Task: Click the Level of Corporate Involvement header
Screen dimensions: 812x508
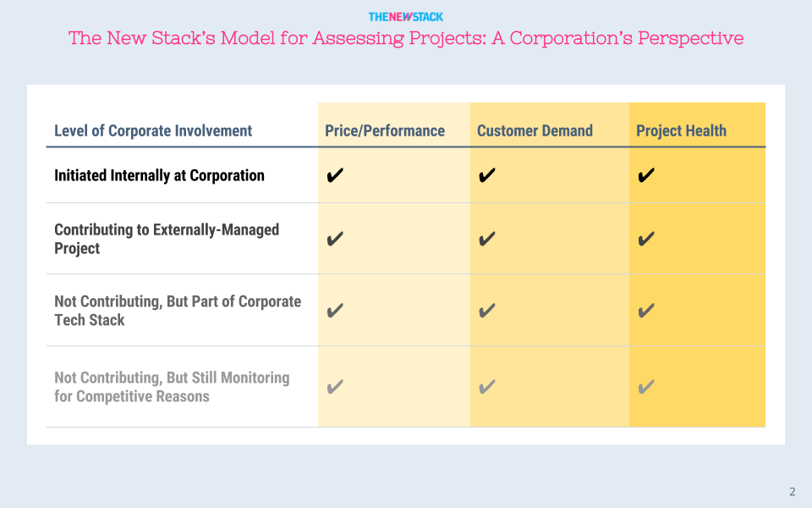Action: coord(153,130)
